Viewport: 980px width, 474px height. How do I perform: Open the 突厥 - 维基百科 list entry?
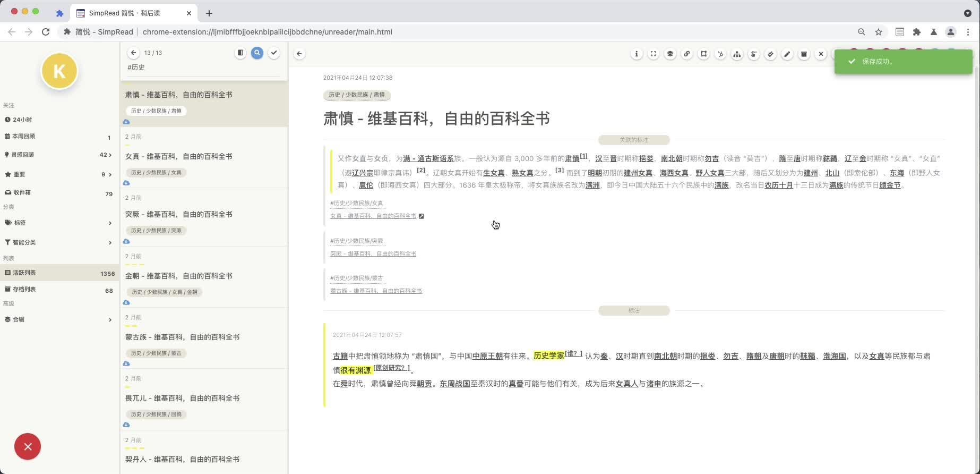tap(178, 214)
